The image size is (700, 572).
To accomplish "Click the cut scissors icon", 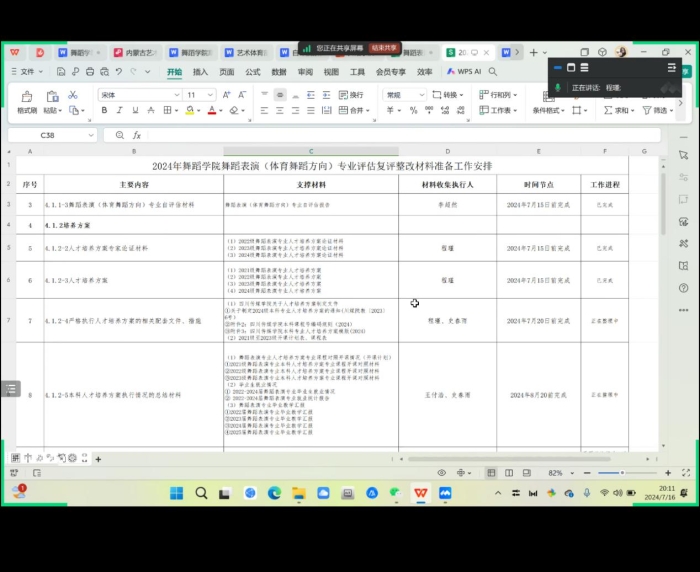I will tap(73, 95).
